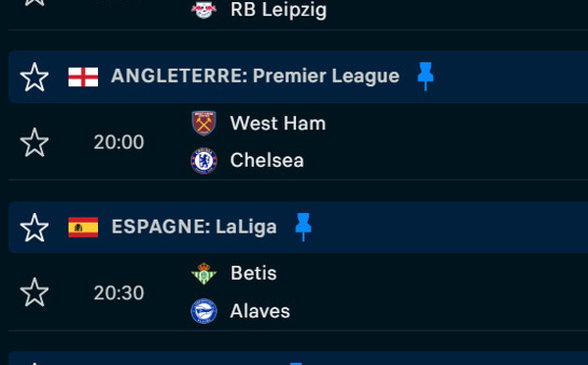This screenshot has height=365, width=588.
Task: Favorite the Premier League competition star
Action: tap(34, 77)
